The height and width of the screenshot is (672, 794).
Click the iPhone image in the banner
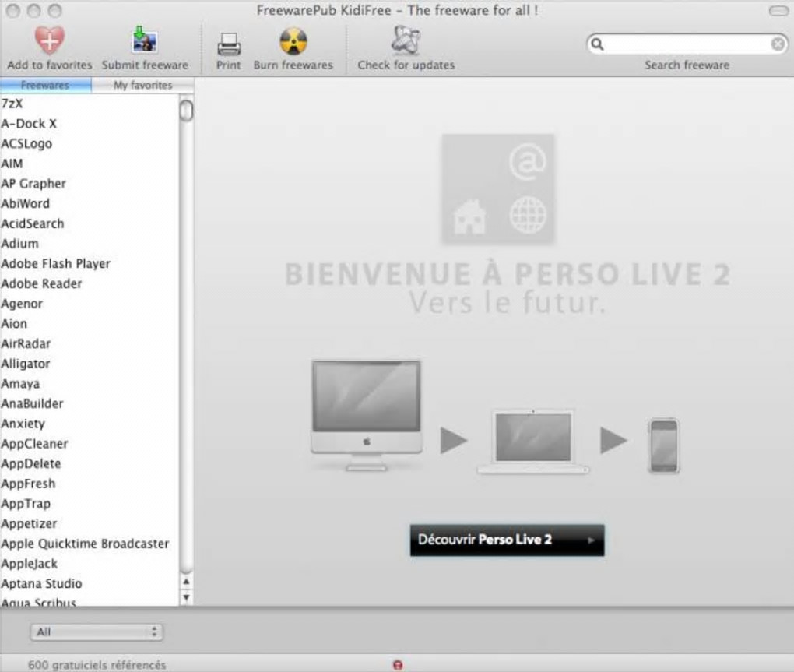click(663, 446)
